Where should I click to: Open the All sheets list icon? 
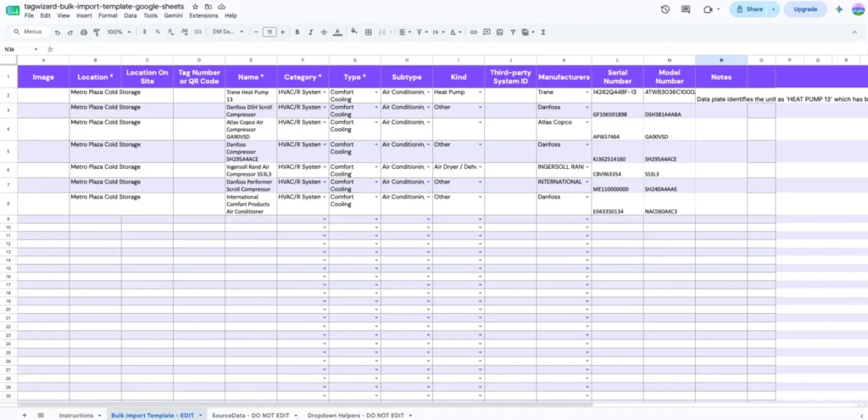pos(41,415)
